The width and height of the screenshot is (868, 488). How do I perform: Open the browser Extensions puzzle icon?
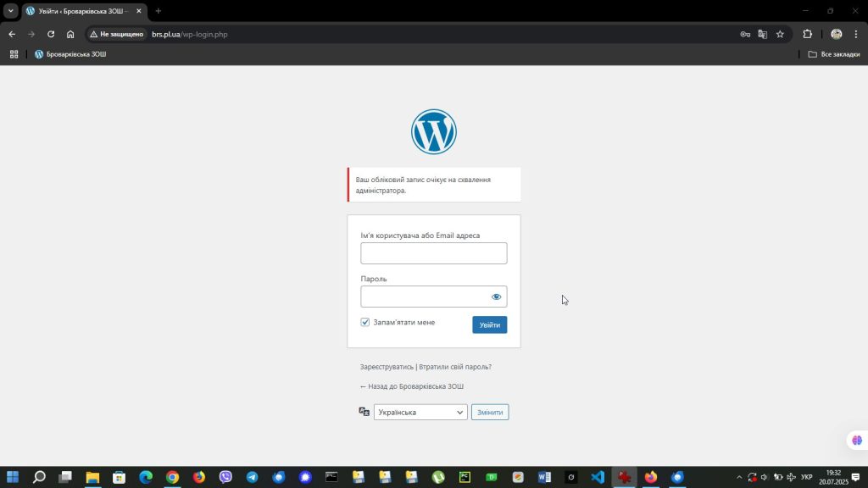click(807, 35)
